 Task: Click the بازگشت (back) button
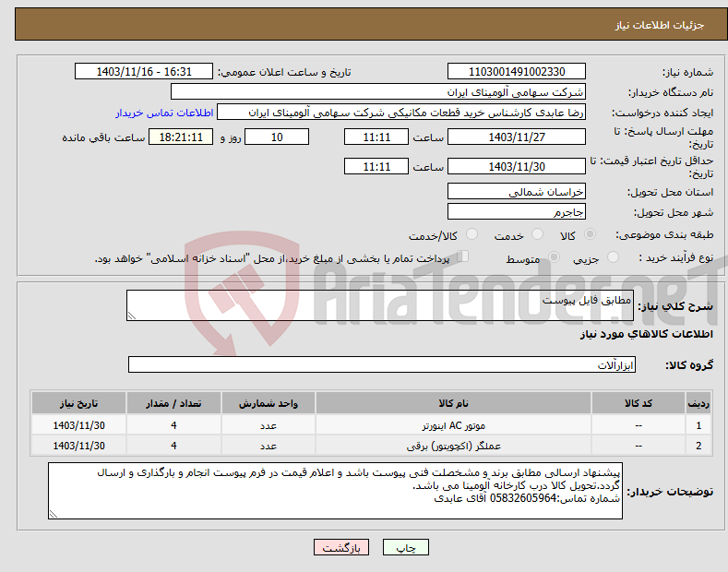[x=341, y=547]
